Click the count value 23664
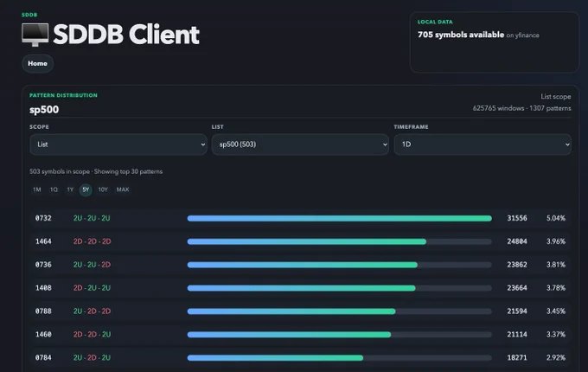 coord(517,288)
